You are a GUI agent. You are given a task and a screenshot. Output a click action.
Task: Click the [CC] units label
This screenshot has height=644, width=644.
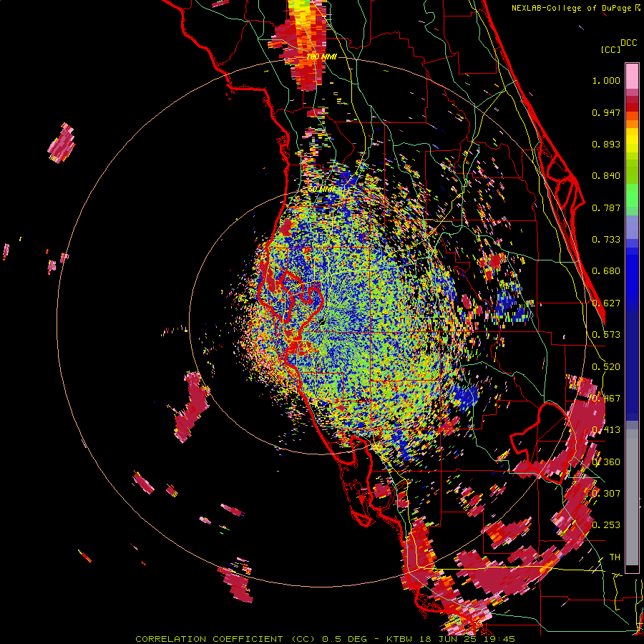[610, 49]
